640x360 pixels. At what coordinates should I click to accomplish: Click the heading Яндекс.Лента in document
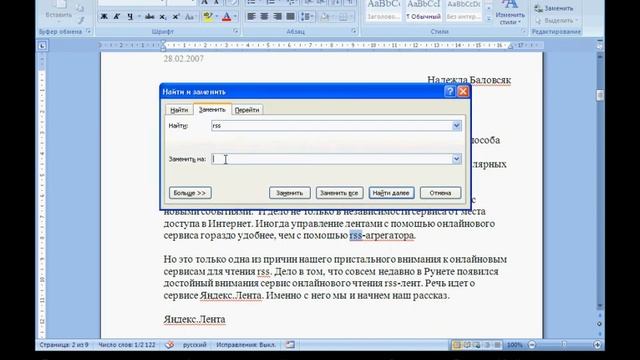194,319
